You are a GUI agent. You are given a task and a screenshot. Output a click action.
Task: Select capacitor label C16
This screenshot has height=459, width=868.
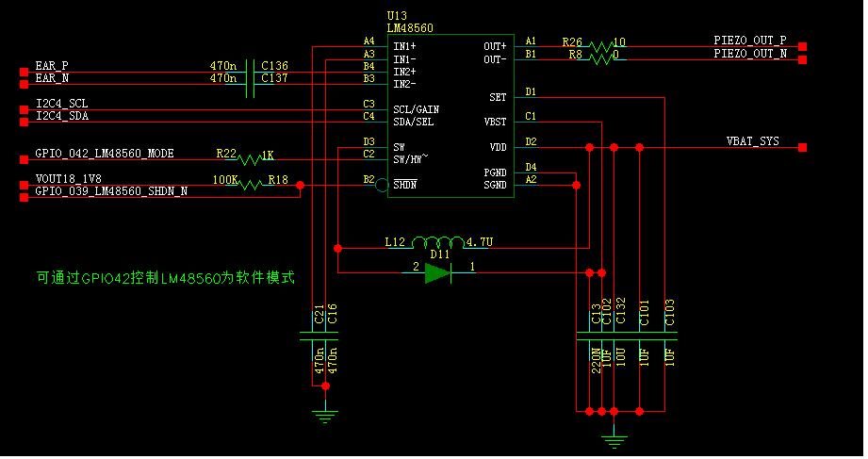pos(332,314)
